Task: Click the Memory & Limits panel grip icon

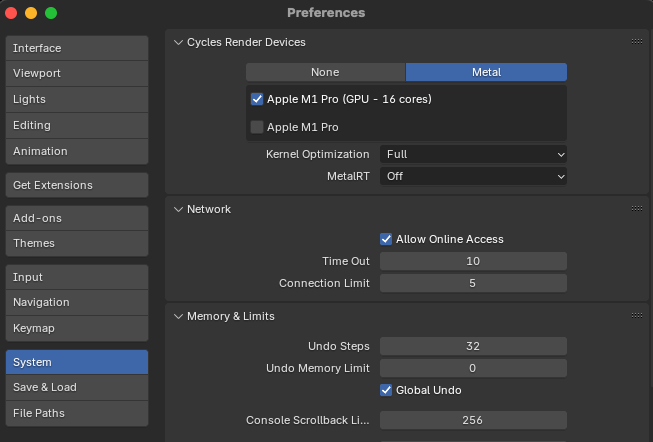Action: [637, 316]
